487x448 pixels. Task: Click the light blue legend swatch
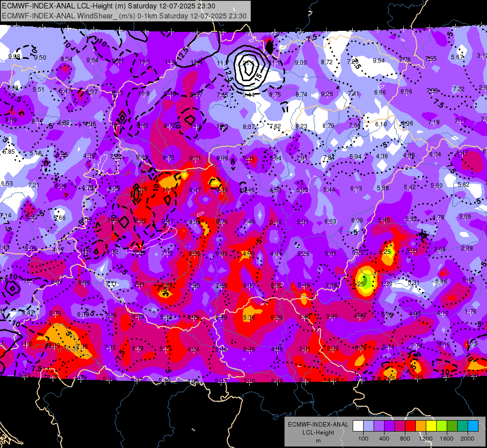tap(369, 426)
